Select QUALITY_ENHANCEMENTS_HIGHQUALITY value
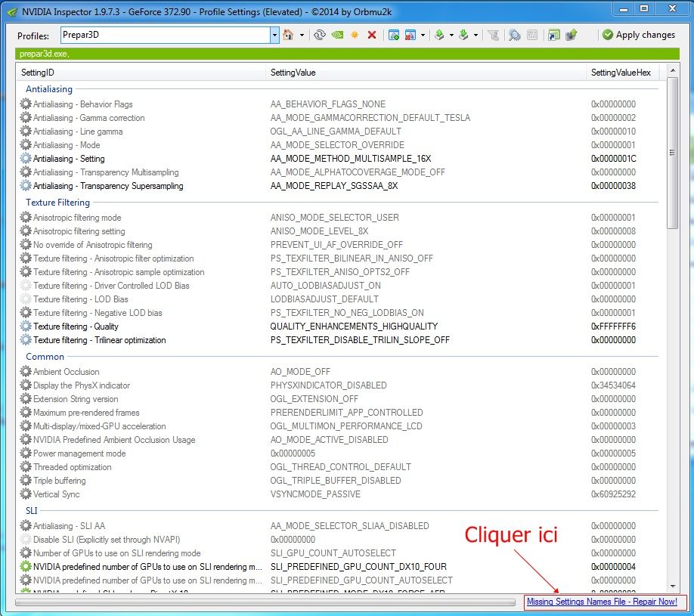Image resolution: width=694 pixels, height=616 pixels. [354, 327]
